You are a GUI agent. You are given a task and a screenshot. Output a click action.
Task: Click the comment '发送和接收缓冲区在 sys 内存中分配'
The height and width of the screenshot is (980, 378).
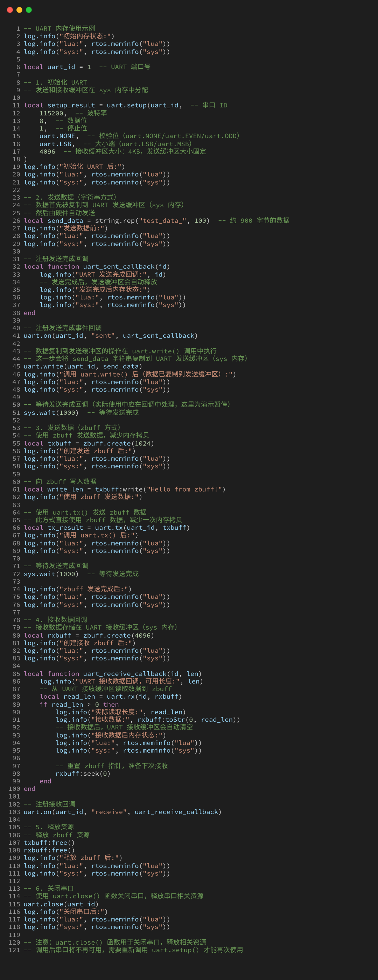92,90
